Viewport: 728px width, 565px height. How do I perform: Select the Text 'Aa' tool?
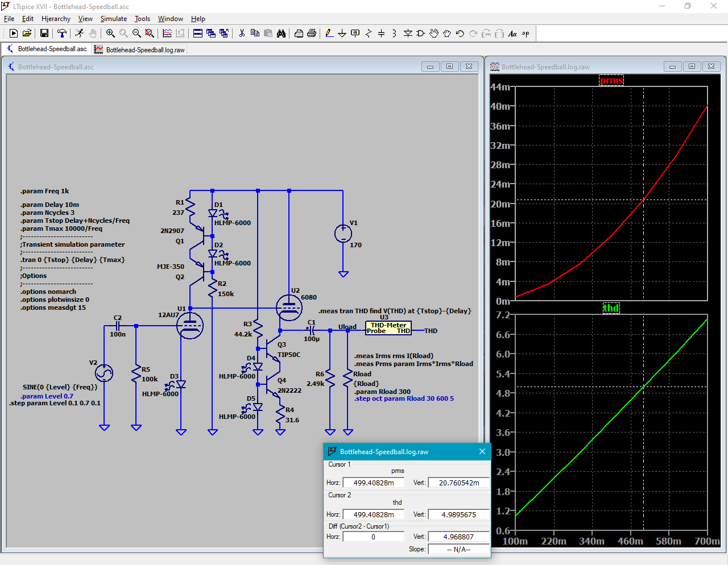[x=512, y=34]
